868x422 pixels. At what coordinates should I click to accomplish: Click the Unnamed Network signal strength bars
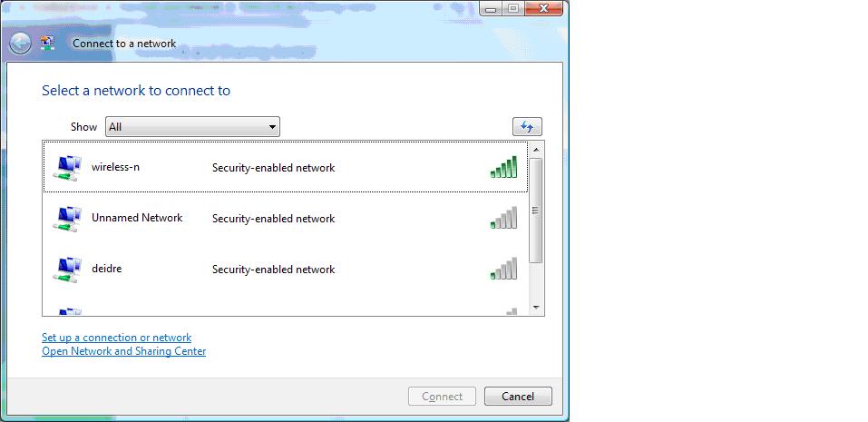coord(503,218)
